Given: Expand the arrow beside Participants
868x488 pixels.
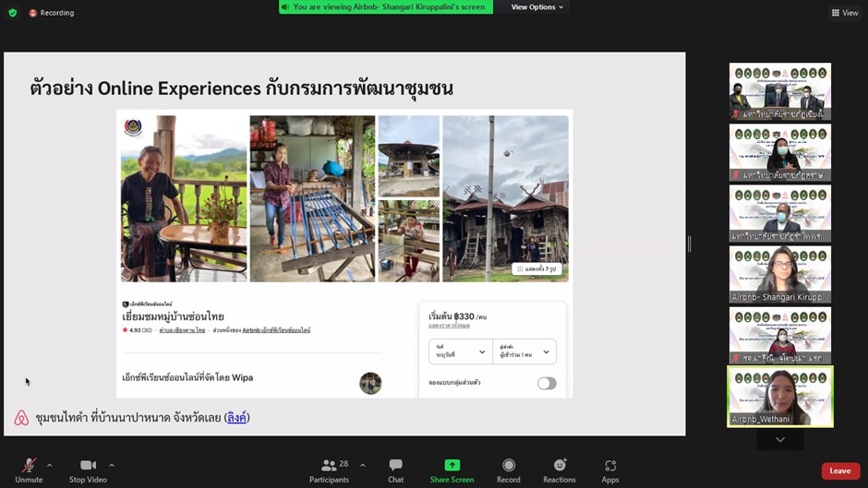Looking at the screenshot, I should pos(363,465).
